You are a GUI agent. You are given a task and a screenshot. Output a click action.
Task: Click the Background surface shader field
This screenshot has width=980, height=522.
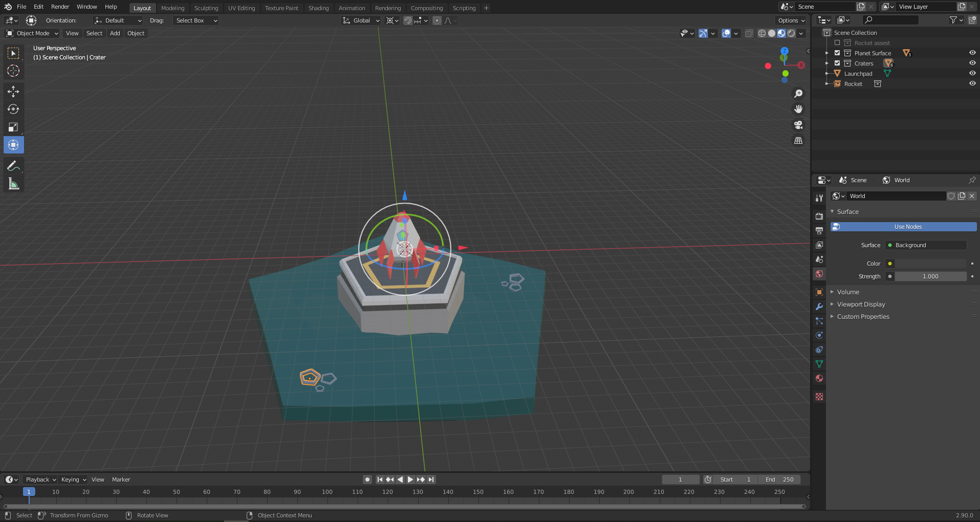pyautogui.click(x=925, y=245)
